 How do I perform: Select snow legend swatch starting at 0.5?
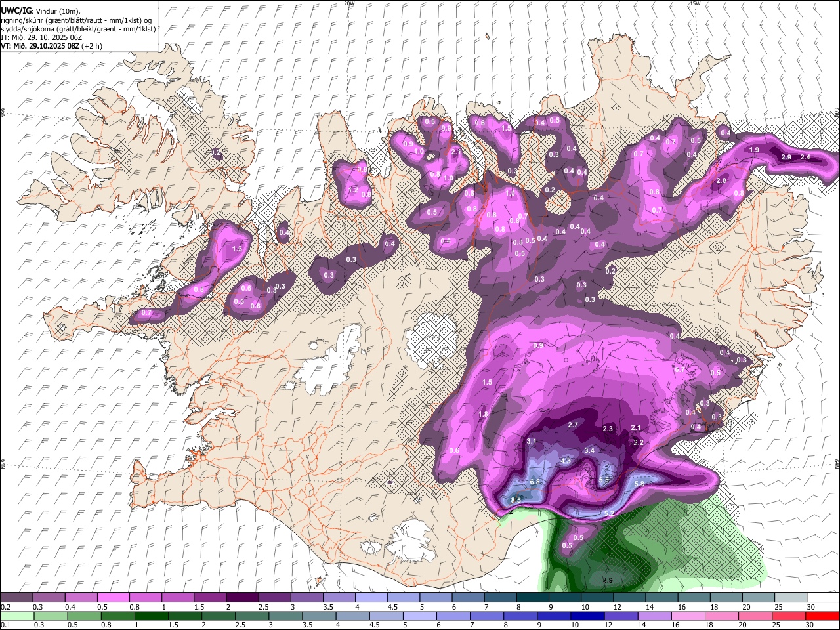[113, 597]
